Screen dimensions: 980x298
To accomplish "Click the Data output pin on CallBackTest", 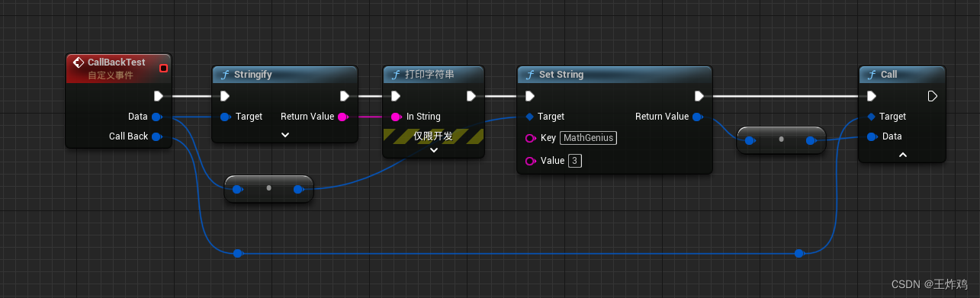I will click(x=156, y=117).
